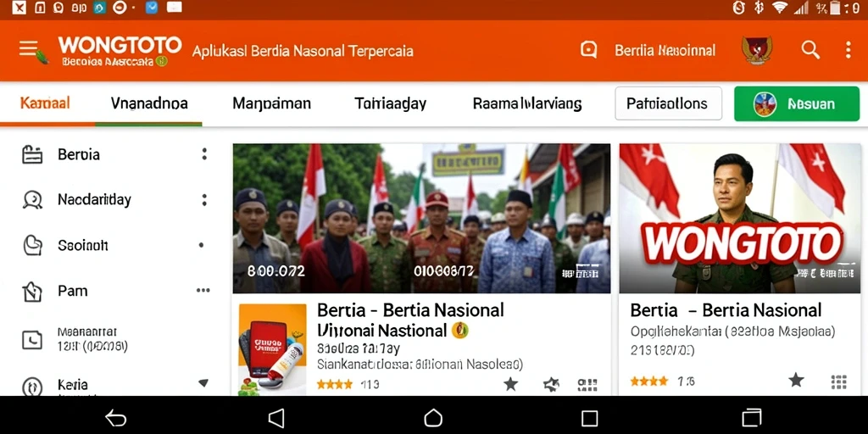Tap the square recents button
Image resolution: width=868 pixels, height=434 pixels.
pos(590,418)
